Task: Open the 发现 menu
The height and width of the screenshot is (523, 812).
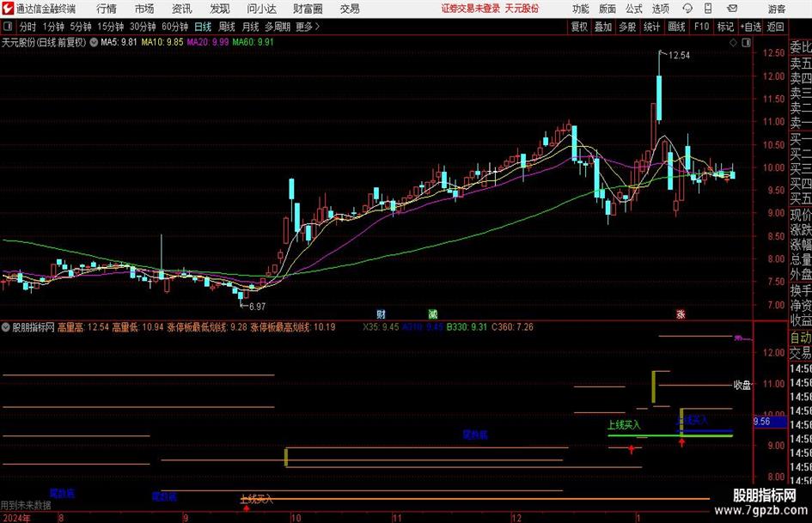Action: [x=220, y=9]
